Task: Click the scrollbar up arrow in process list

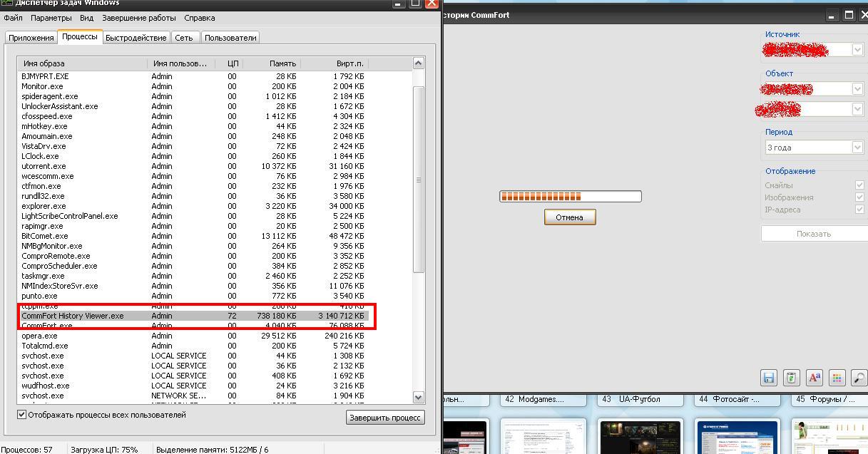Action: (x=419, y=63)
